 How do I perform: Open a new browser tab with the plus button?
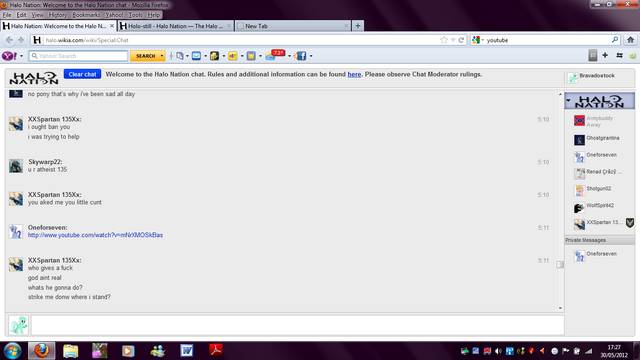[358, 26]
